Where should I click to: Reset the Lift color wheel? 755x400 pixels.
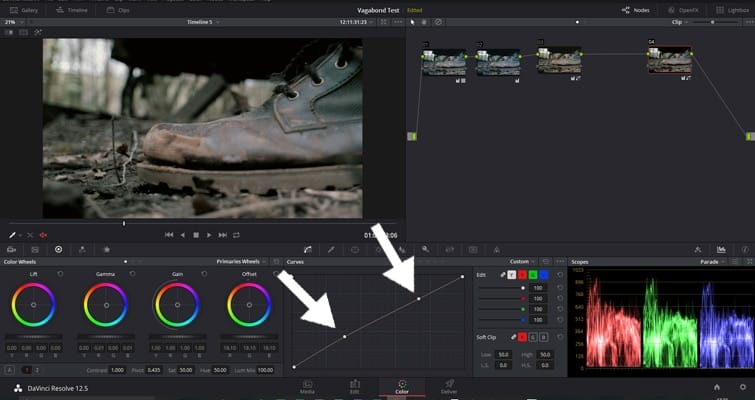pos(61,273)
